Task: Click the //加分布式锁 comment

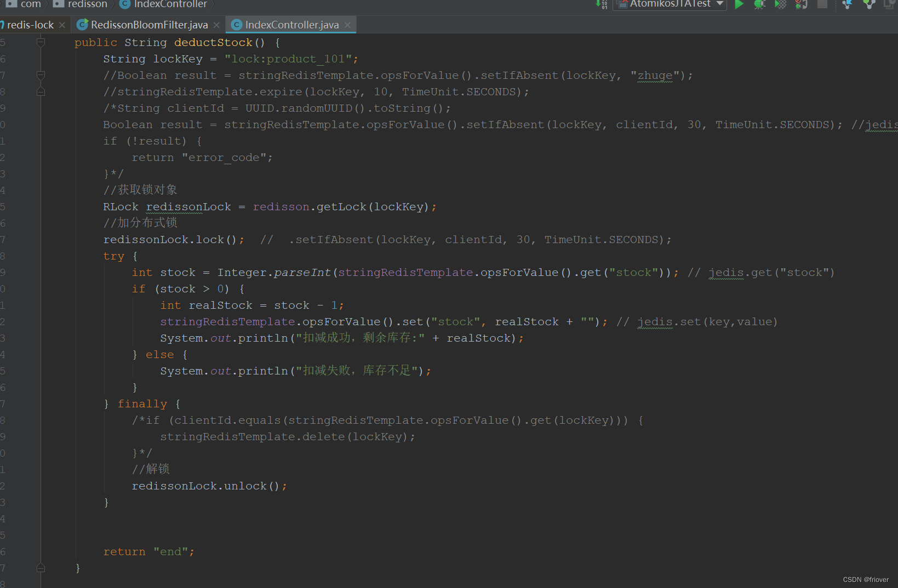Action: point(140,223)
